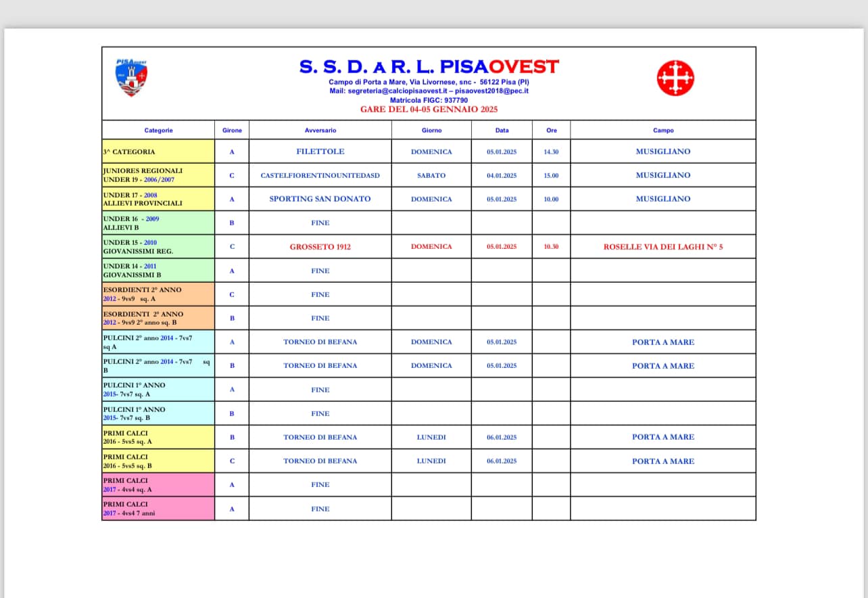Select the PULCINI 2° anno 2014 sq B cell

158,365
